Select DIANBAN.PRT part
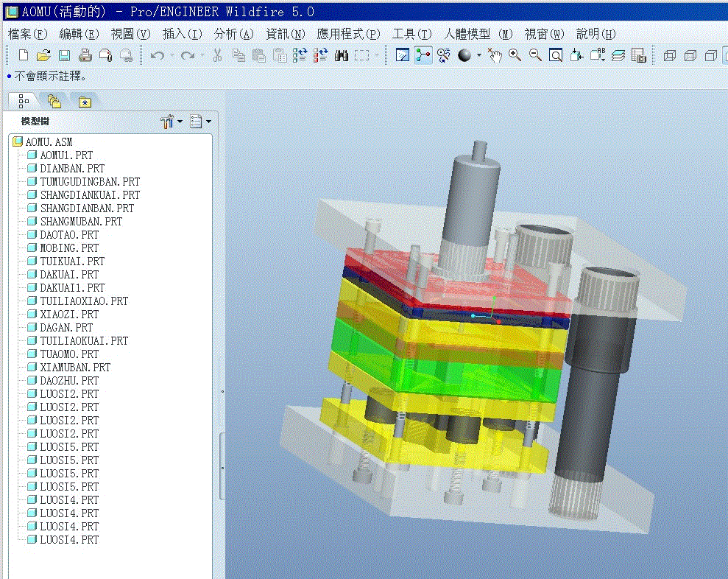 click(66, 168)
